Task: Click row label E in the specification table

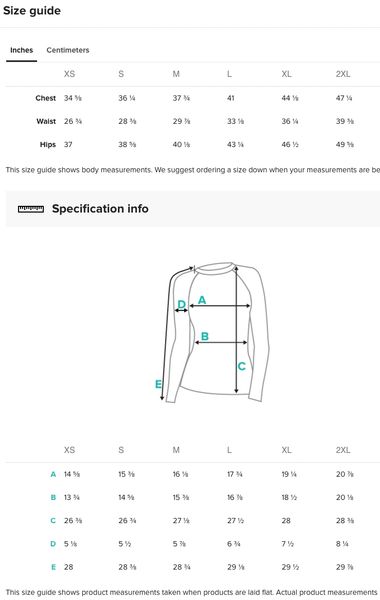Action: [53, 567]
